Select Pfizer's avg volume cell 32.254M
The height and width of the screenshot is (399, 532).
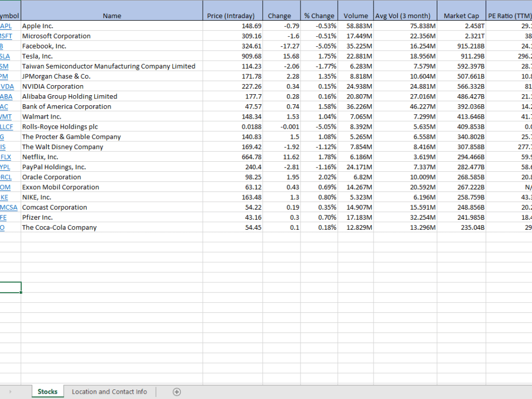[x=405, y=218]
